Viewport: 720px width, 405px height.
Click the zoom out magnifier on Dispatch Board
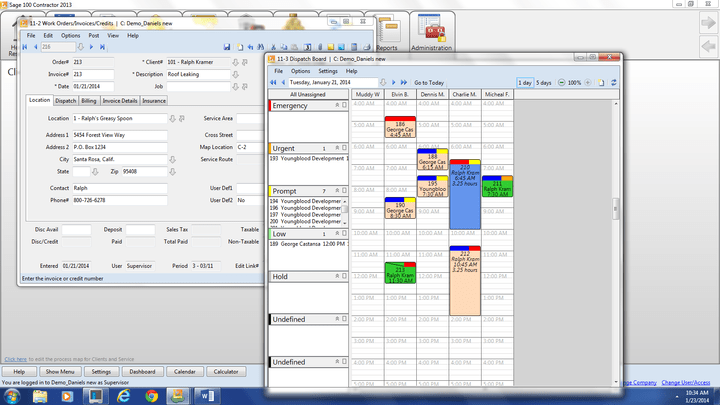[560, 82]
